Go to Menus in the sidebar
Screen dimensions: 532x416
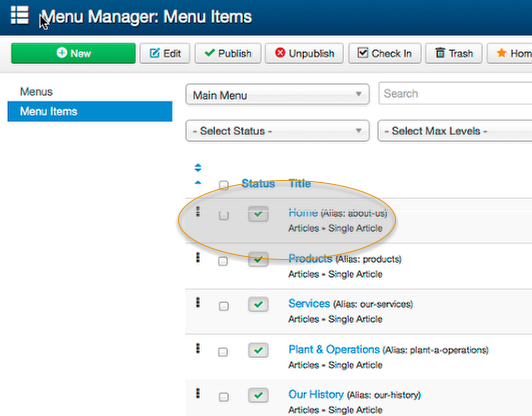click(x=36, y=92)
